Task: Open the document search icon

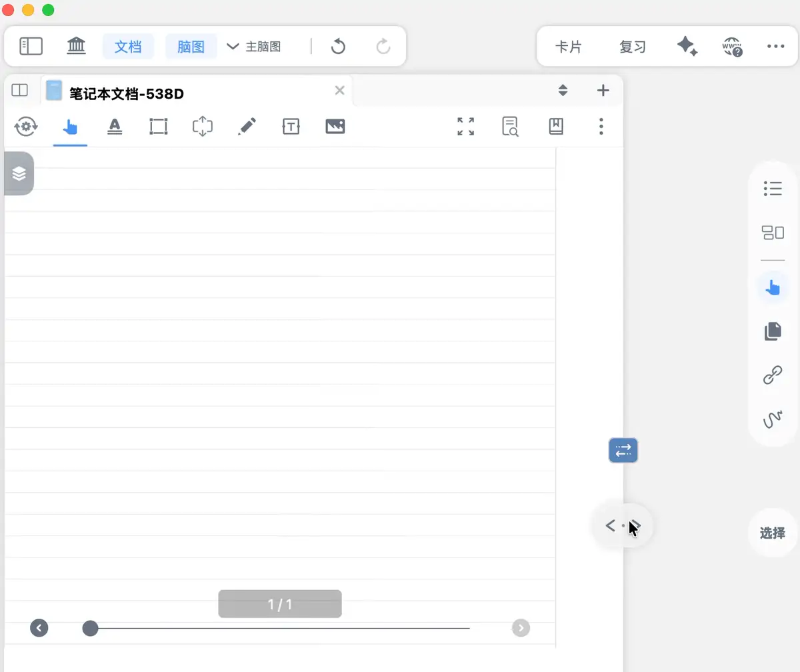Action: click(x=510, y=127)
